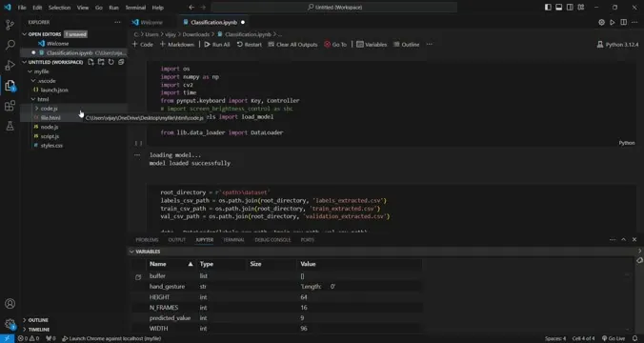Open editor more actions ellipsis in tab bar
This screenshot has height=343, width=644.
pyautogui.click(x=634, y=22)
